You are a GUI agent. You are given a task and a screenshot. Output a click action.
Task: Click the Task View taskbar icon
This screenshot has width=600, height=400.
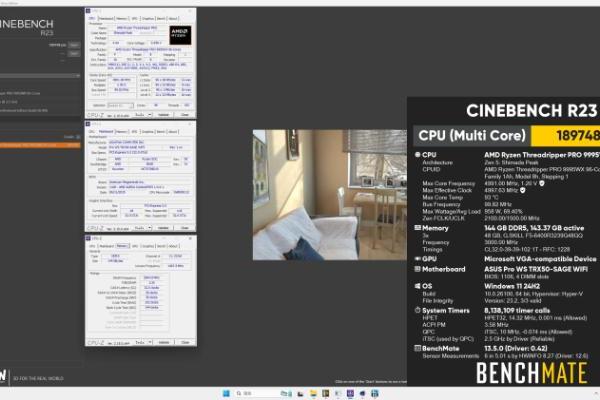point(300,393)
